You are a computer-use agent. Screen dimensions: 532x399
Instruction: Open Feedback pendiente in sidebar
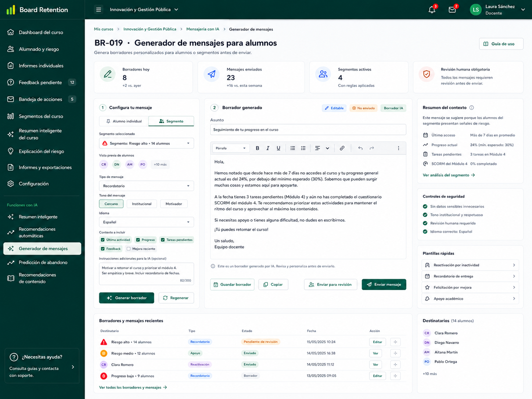pos(42,83)
